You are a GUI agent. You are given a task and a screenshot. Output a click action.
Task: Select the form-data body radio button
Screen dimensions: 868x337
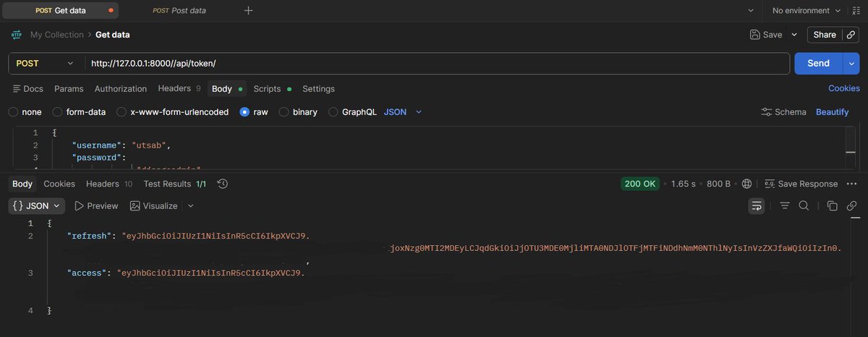click(x=58, y=112)
